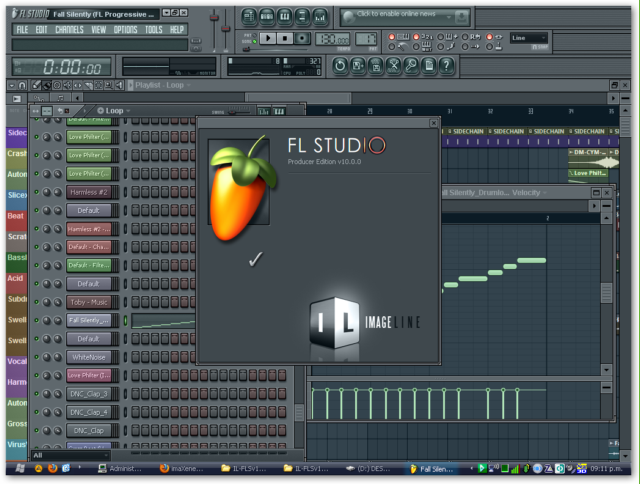Screen dimensions: 640x484
Task: Click the undo history round icon
Action: click(340, 66)
